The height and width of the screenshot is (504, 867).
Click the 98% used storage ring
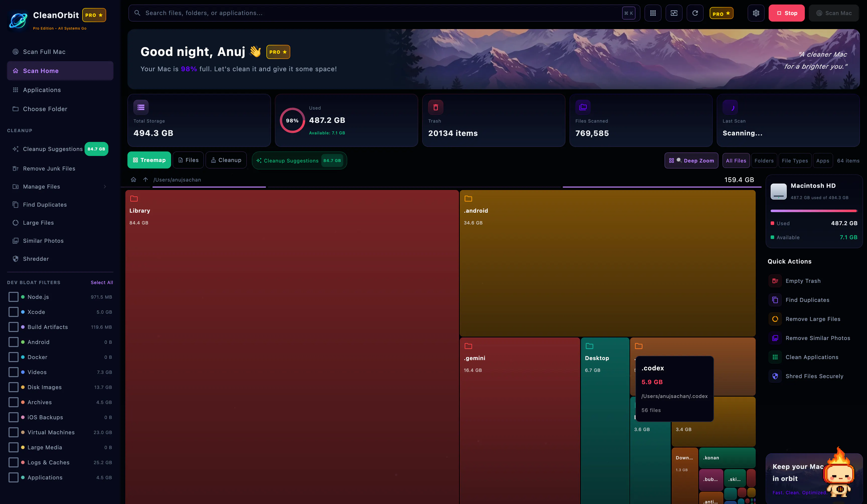(292, 120)
